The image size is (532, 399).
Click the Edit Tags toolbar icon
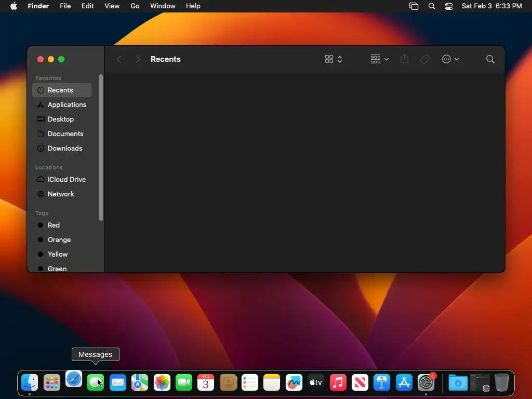(x=424, y=59)
